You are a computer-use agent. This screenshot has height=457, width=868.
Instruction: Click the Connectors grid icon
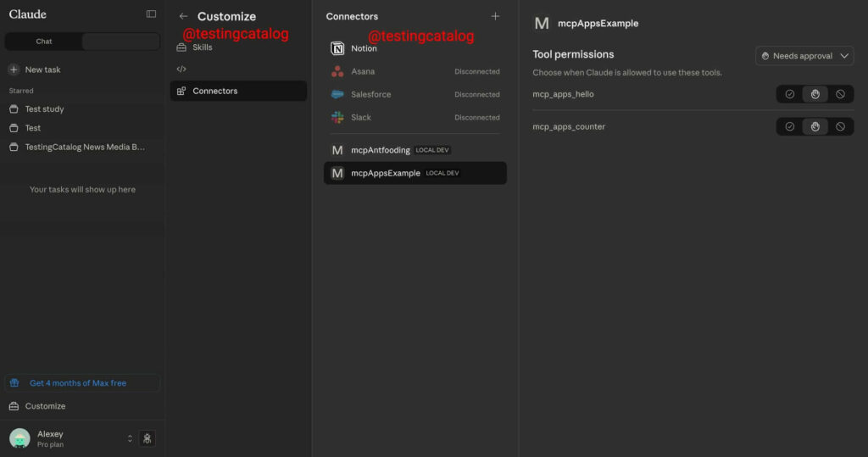pyautogui.click(x=181, y=91)
